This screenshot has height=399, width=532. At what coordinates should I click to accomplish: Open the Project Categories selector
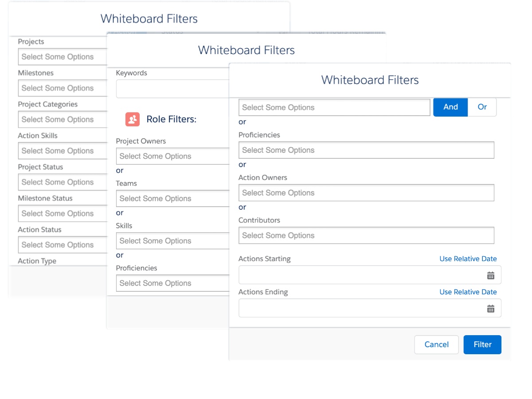point(62,119)
